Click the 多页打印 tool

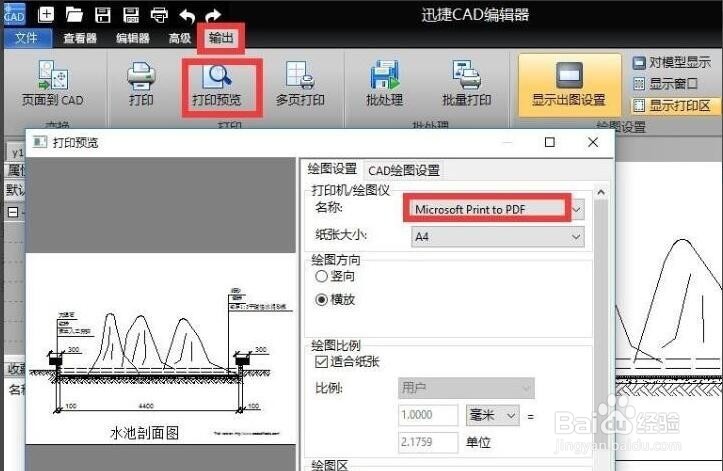300,83
